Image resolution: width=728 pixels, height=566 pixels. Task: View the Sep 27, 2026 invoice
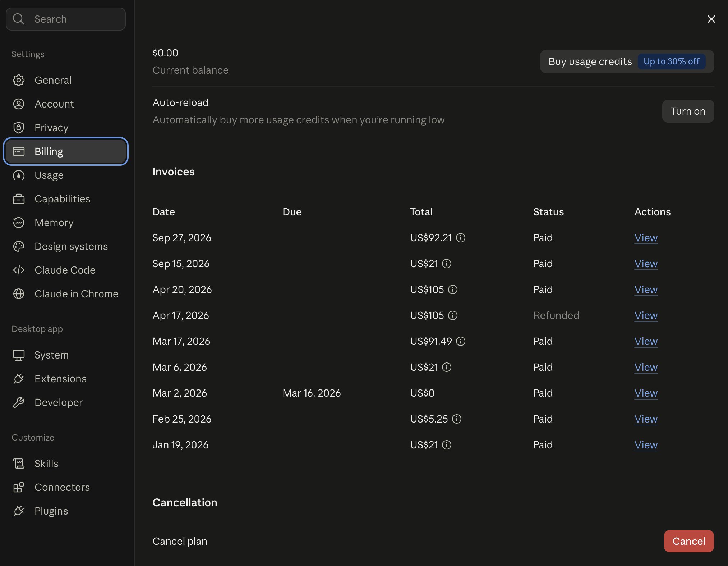(646, 238)
